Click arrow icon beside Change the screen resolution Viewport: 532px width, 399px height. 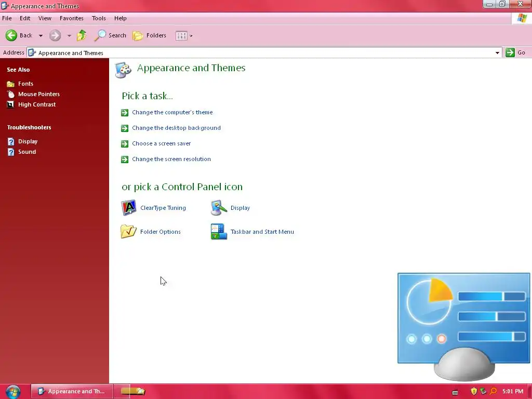[x=125, y=159]
